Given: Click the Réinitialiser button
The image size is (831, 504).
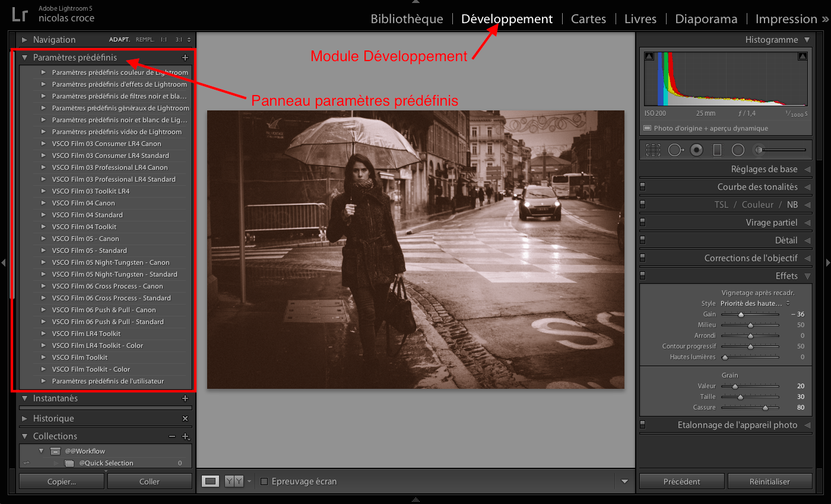Looking at the screenshot, I should point(770,481).
